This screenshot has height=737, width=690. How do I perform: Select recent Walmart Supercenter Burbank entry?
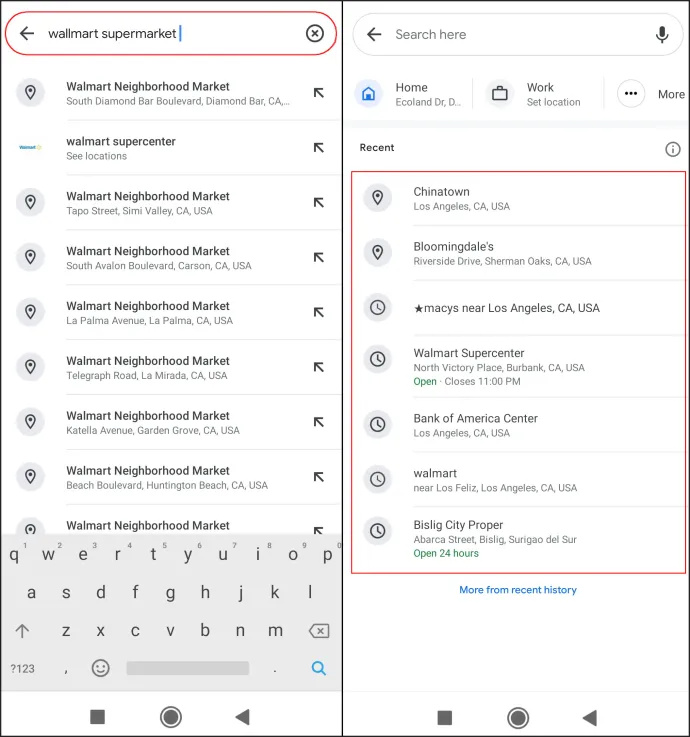(518, 367)
